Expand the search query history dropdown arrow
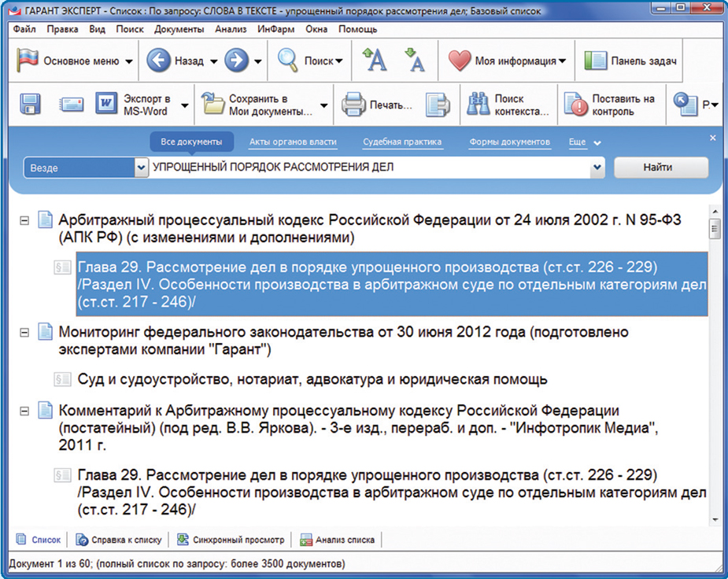728x579 pixels. coord(597,168)
